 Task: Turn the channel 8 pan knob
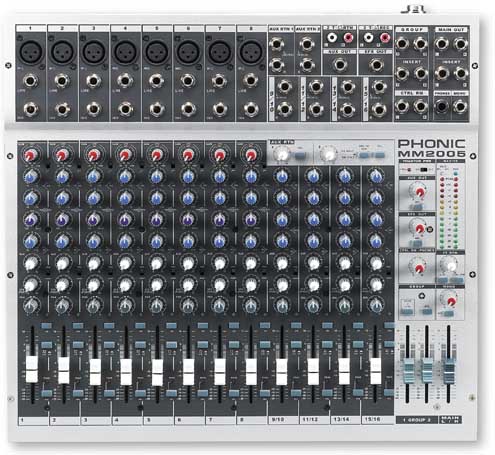(x=250, y=305)
